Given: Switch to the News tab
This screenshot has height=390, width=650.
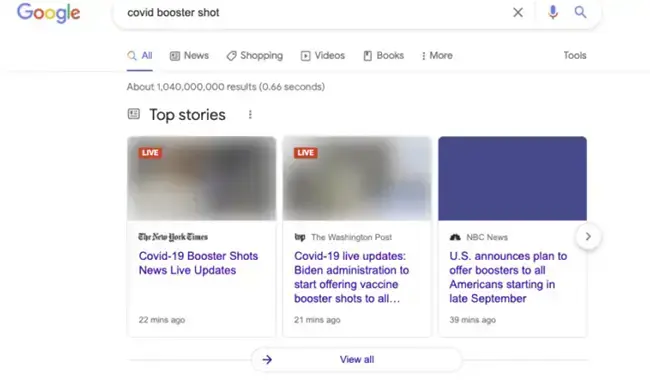Looking at the screenshot, I should pos(189,56).
